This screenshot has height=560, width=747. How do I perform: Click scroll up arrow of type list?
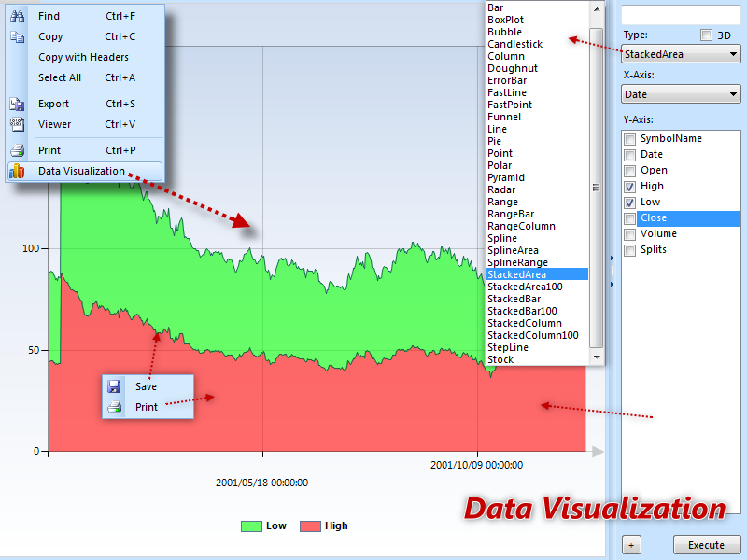(597, 9)
